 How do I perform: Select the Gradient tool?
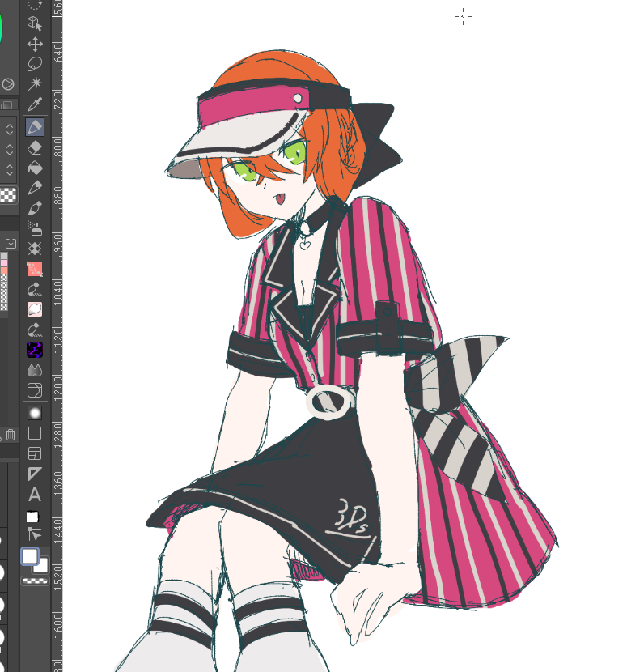[35, 413]
